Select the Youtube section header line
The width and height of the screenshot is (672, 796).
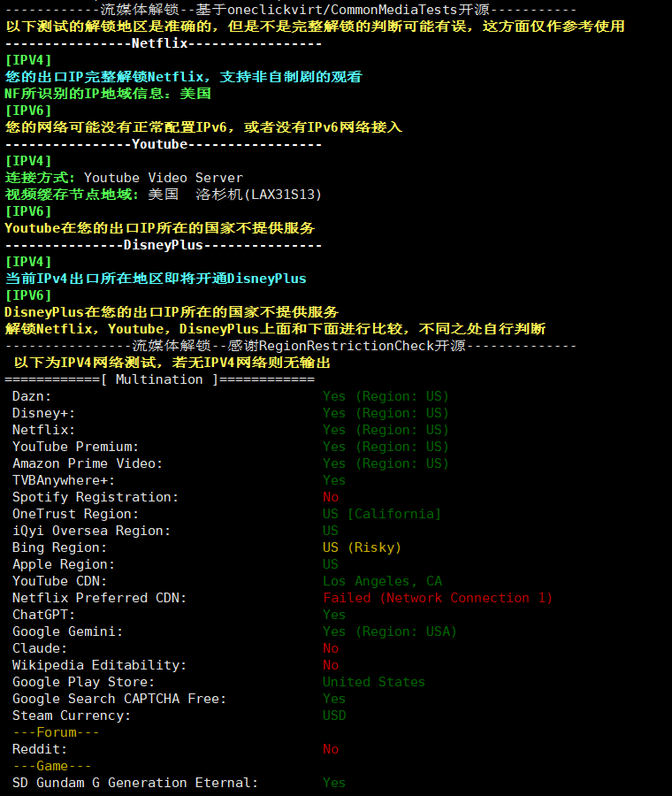163,144
